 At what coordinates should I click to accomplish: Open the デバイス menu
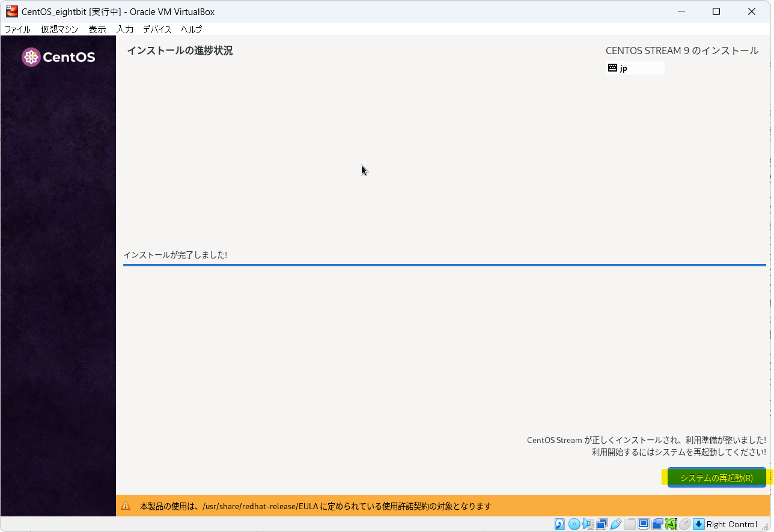point(157,29)
